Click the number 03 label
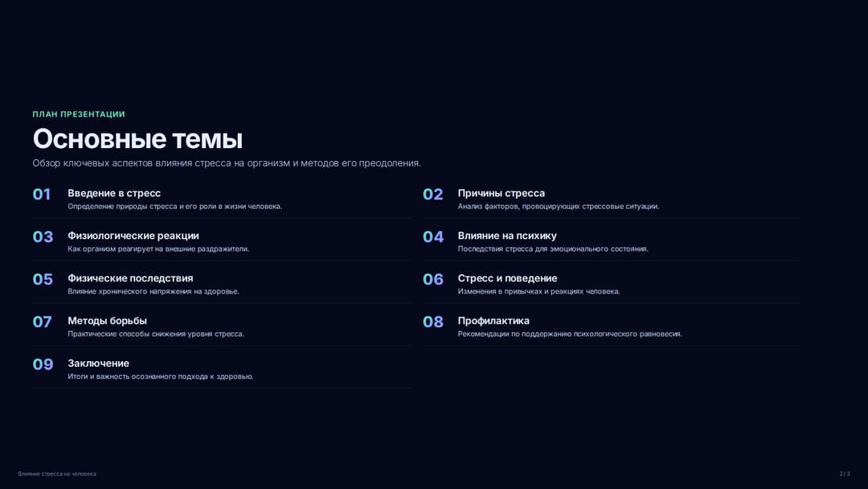This screenshot has width=868, height=489. [43, 237]
